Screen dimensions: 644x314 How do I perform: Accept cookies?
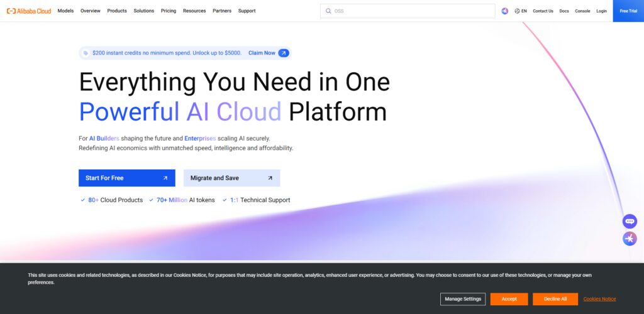click(x=509, y=300)
